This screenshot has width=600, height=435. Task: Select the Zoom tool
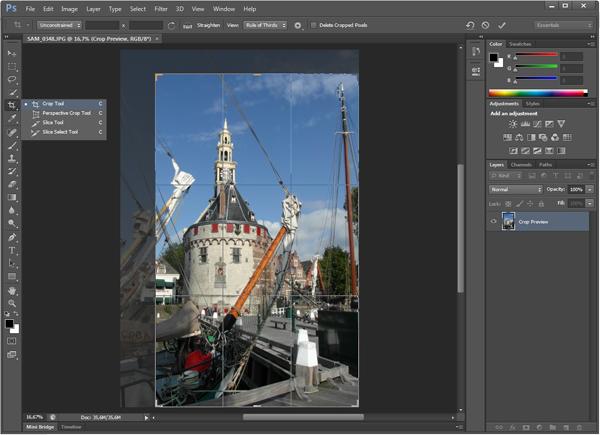pos(12,303)
